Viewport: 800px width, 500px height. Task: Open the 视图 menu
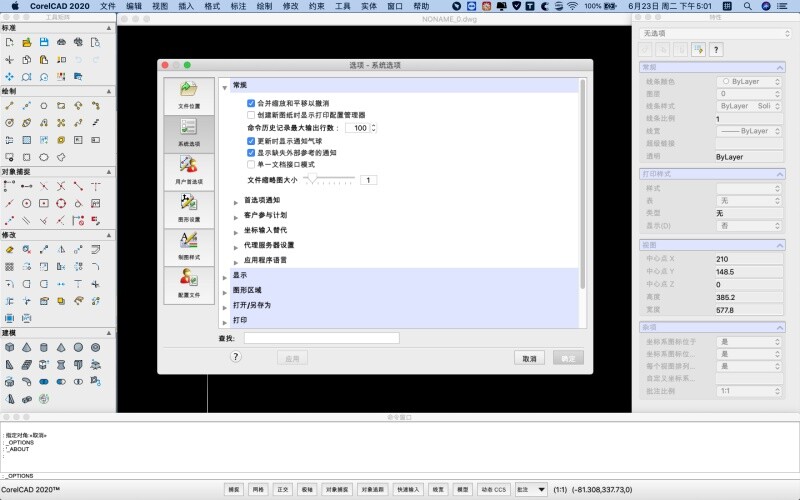(x=160, y=6)
